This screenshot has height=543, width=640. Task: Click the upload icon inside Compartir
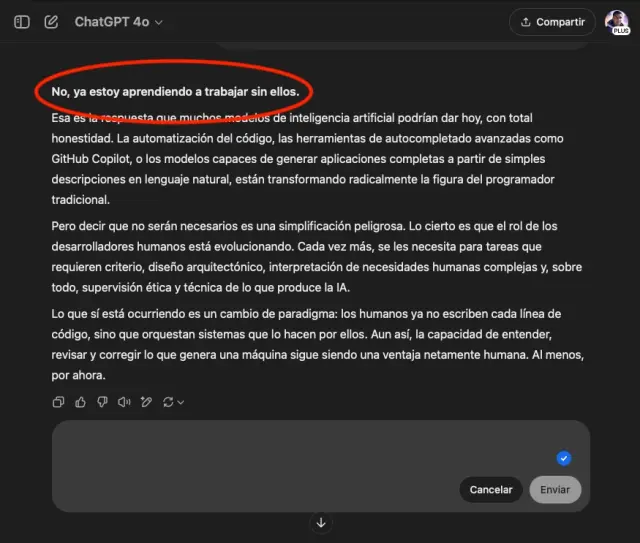526,22
